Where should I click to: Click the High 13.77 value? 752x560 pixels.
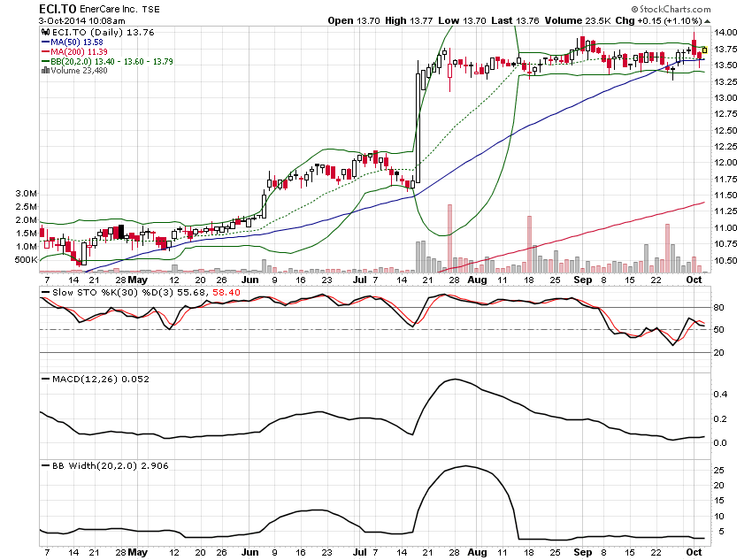coord(409,20)
